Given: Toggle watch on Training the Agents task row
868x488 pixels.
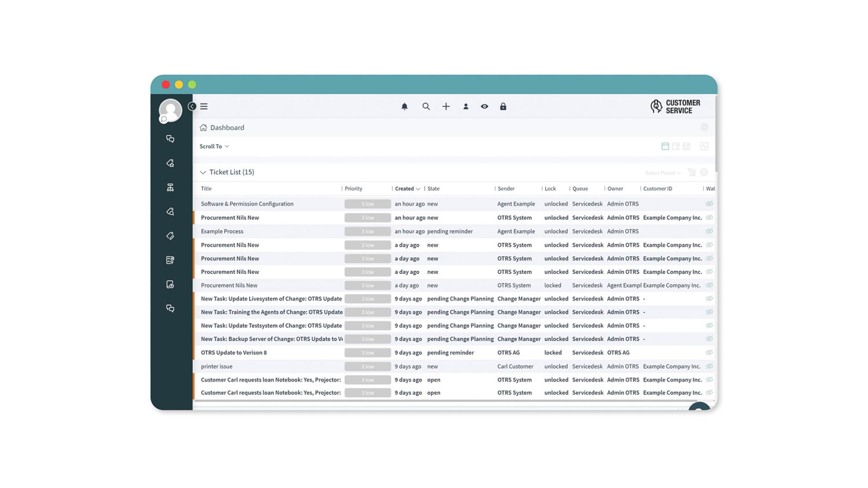Looking at the screenshot, I should pos(709,312).
